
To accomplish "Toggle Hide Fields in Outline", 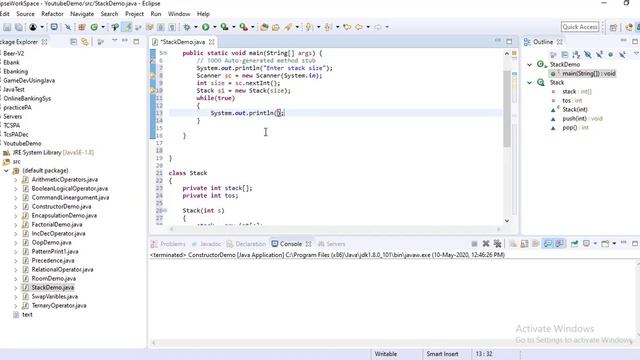I will click(x=587, y=54).
